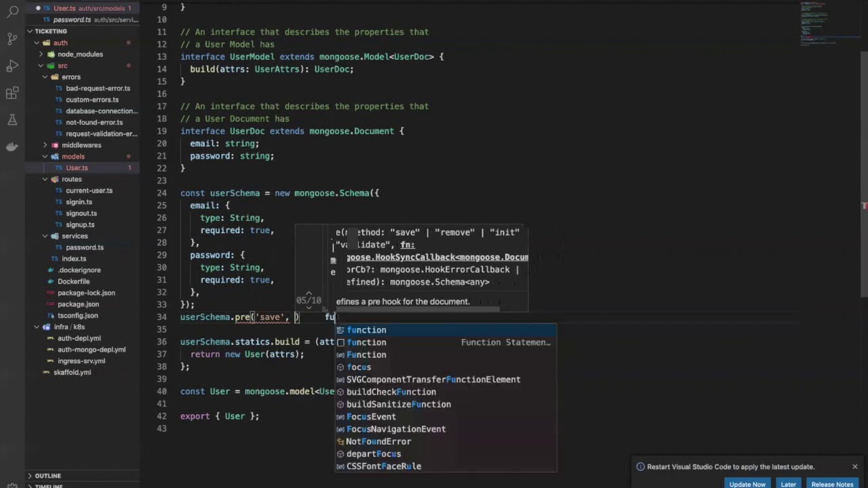
Task: Show next signature overload with down arrow
Action: click(x=309, y=308)
